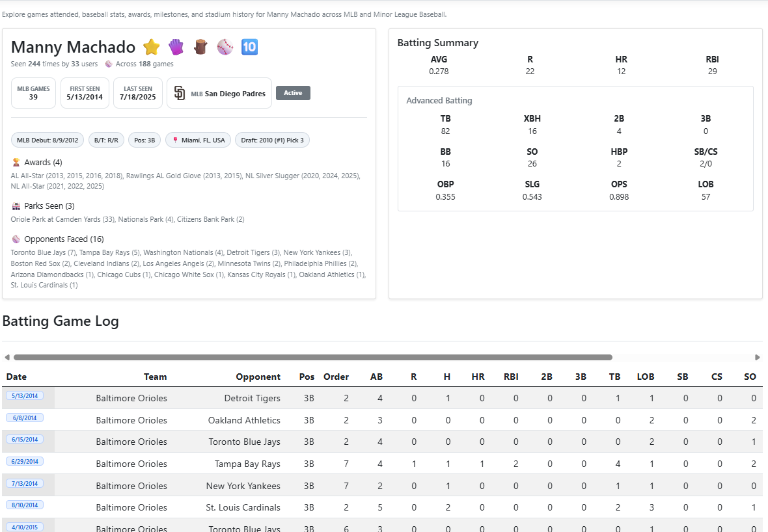Click the Detroit Tigers opponent cell
The height and width of the screenshot is (532, 768).
253,399
